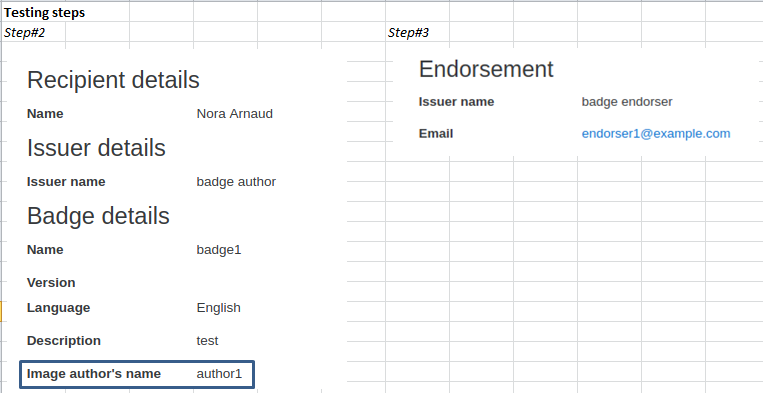
Task: Click the badge endorser issuer value
Action: click(627, 102)
